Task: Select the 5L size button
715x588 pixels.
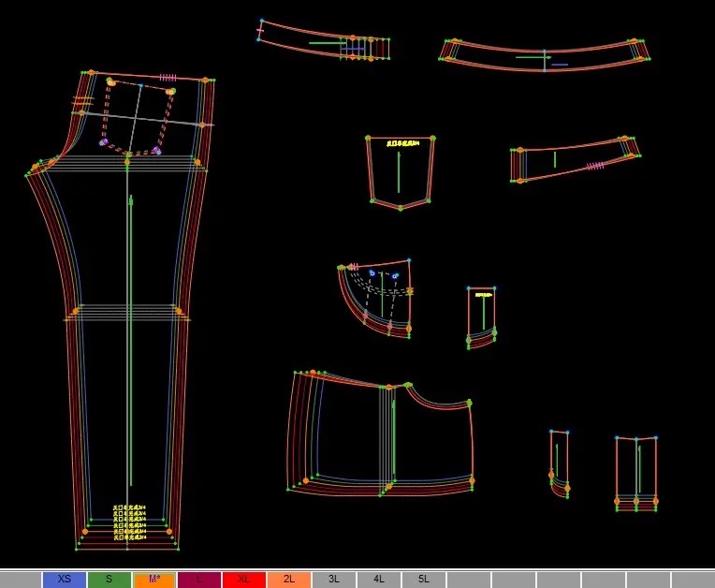Action: coord(423,580)
